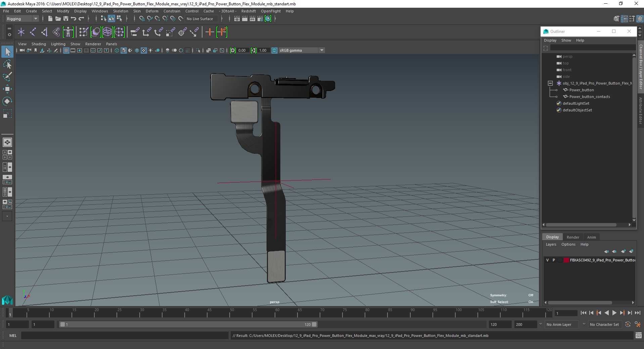The image size is (644, 349).
Task: Click the Parent constraint shelf icon
Action: point(135,32)
